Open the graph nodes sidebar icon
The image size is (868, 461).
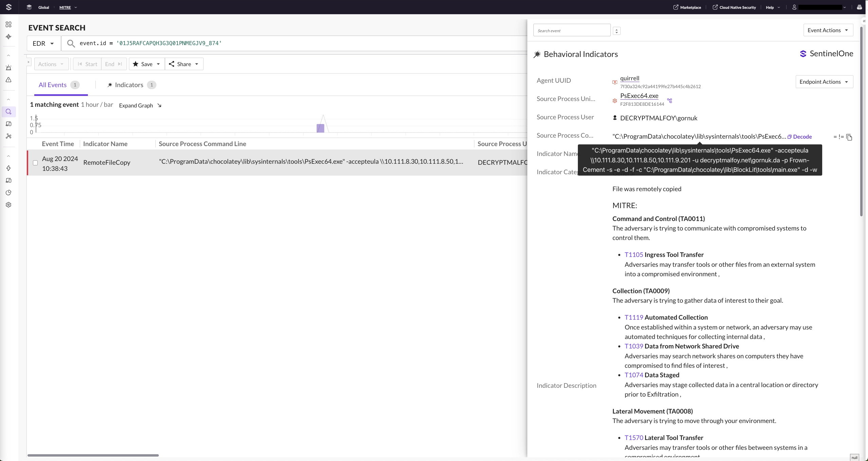[x=8, y=136]
